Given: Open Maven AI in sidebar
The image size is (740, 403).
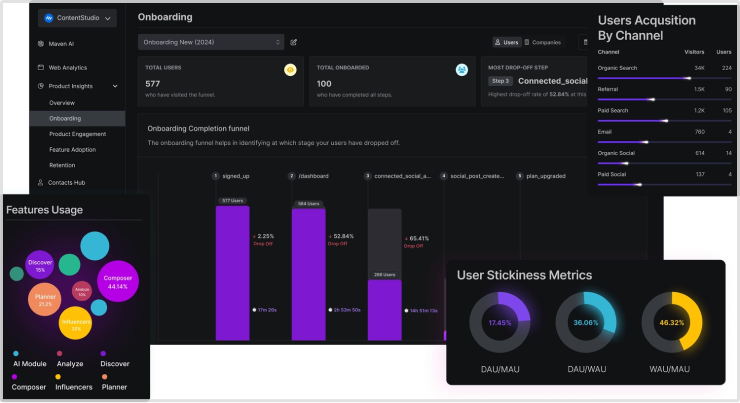Looking at the screenshot, I should [61, 44].
